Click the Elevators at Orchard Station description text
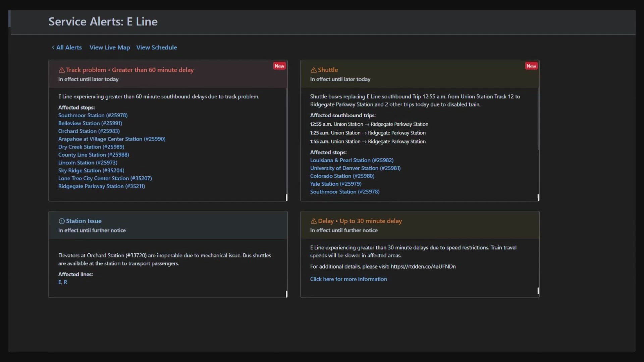Image resolution: width=644 pixels, height=362 pixels. tap(165, 259)
